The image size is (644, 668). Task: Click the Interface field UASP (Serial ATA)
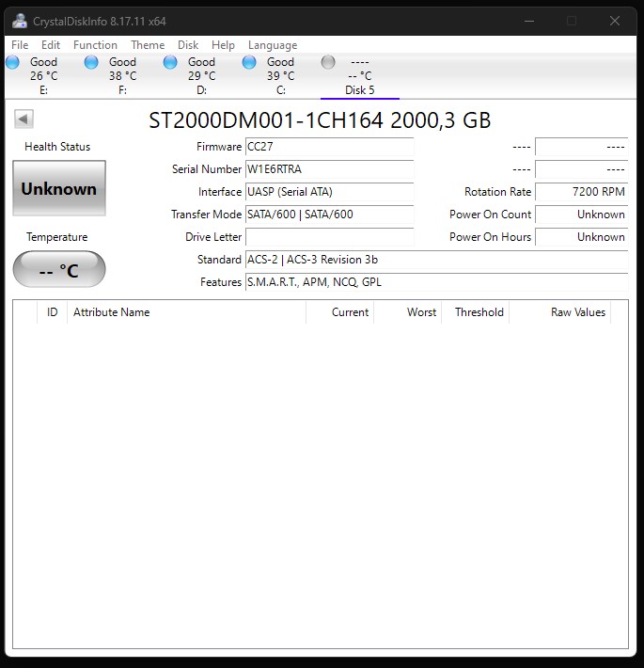[x=329, y=192]
